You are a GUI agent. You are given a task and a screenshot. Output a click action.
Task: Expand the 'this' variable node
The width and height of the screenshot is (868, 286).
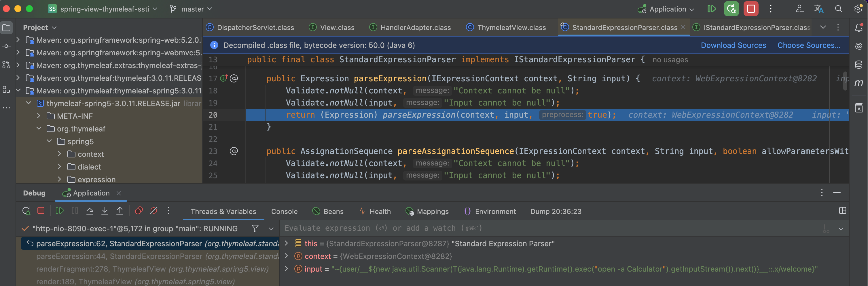tap(287, 243)
